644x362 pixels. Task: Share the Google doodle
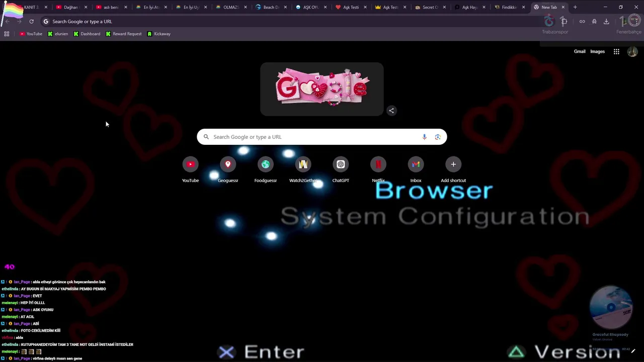[391, 111]
